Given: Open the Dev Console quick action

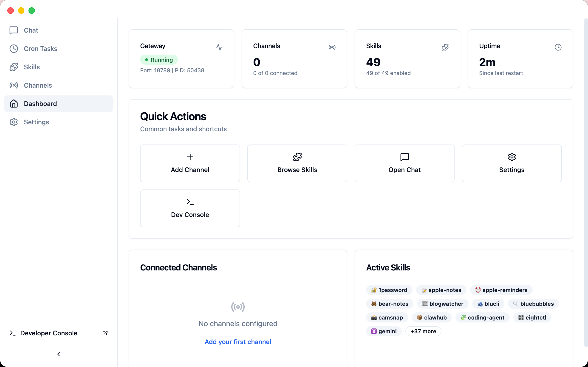Looking at the screenshot, I should coord(190,208).
